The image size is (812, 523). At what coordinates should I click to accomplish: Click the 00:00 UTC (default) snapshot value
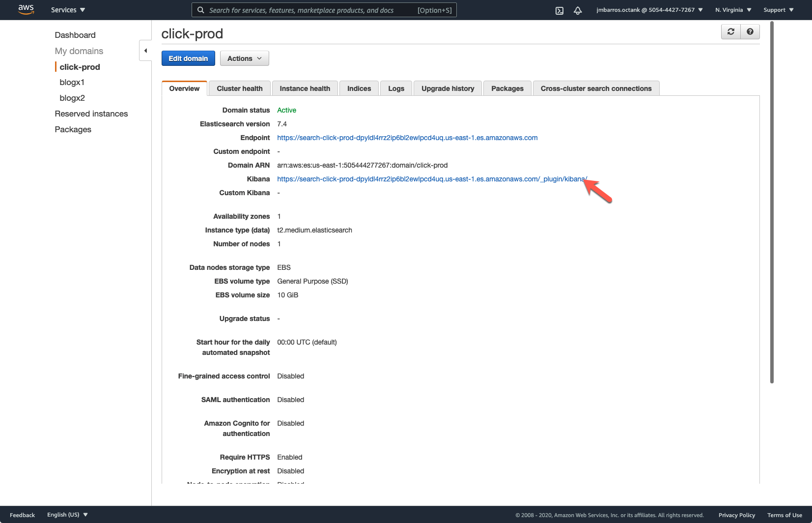point(307,342)
